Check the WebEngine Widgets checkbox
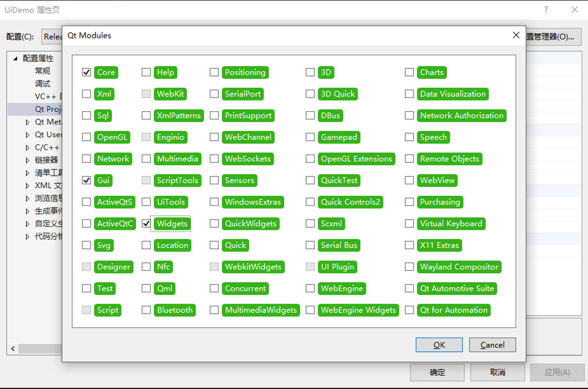Screen dimensions: 588x389 pos(310,310)
